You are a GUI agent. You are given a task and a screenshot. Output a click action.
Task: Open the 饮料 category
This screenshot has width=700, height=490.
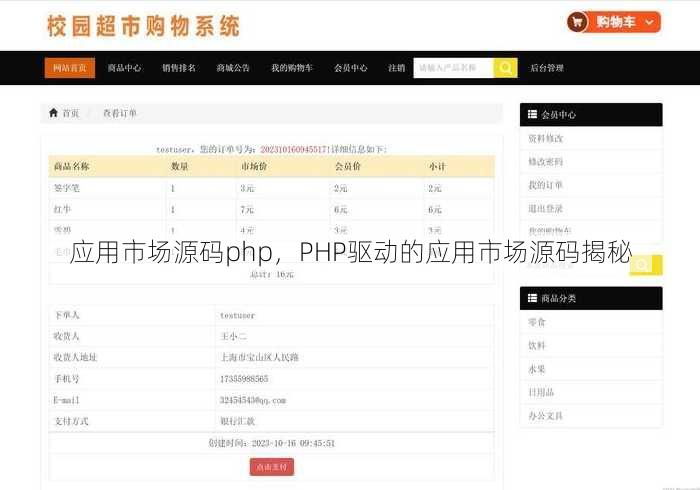[x=537, y=345]
